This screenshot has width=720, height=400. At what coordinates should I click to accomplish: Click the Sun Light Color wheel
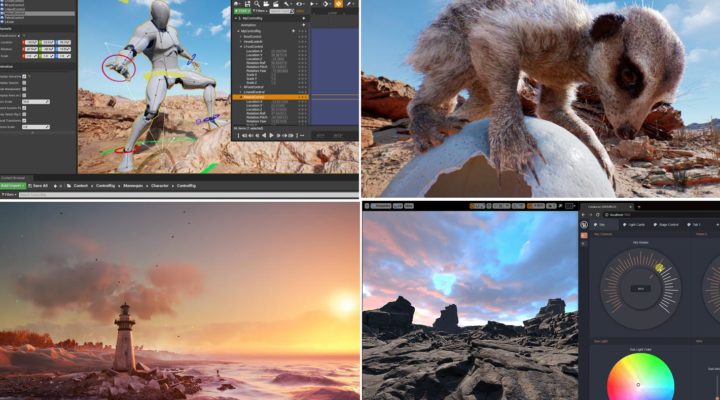pos(640,378)
